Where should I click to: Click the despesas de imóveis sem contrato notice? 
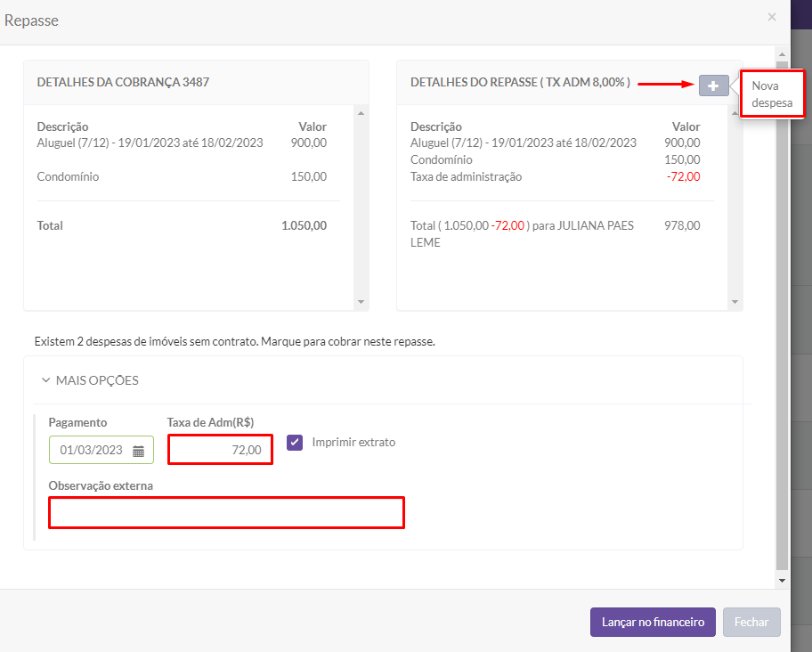[x=234, y=342]
